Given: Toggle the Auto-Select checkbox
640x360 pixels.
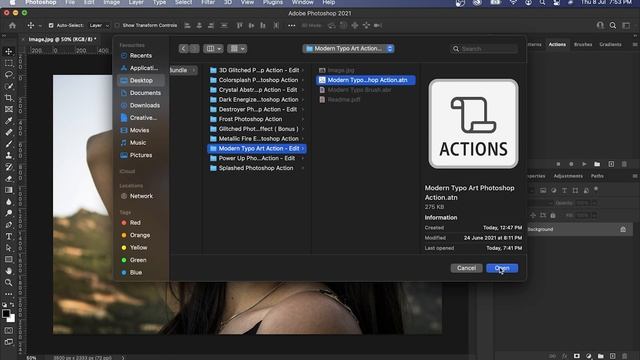Looking at the screenshot, I should (x=51, y=25).
